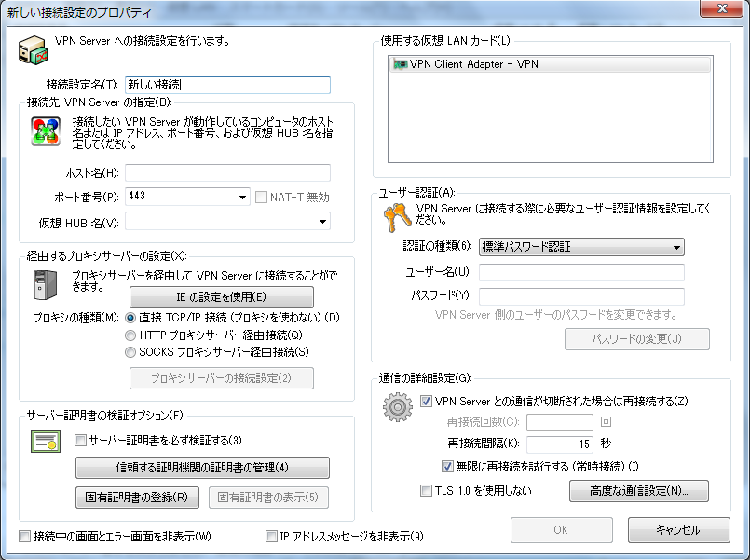This screenshot has width=750, height=560.
Task: Uncheck 無限に再接続を試行する checkbox
Action: 447,466
